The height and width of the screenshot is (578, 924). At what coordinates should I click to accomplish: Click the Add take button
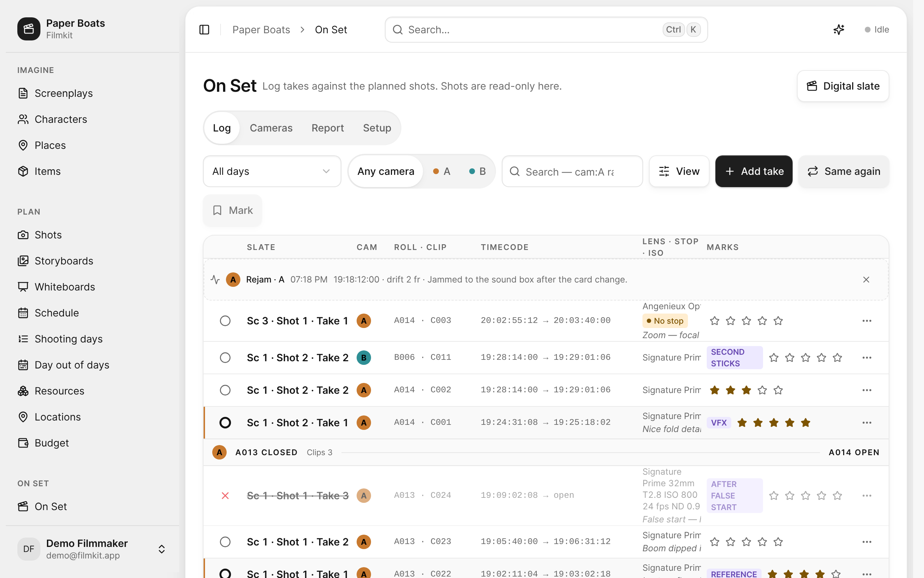[x=754, y=171]
